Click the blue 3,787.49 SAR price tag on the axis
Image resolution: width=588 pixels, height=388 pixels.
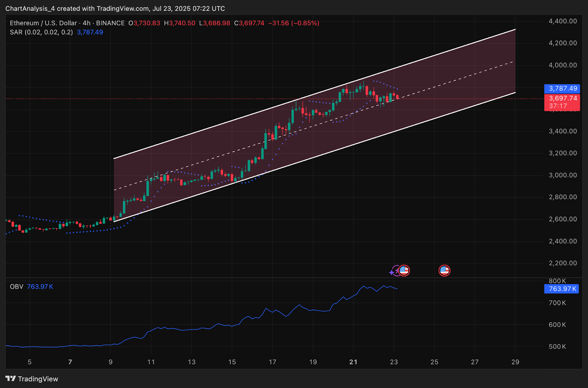pos(562,89)
